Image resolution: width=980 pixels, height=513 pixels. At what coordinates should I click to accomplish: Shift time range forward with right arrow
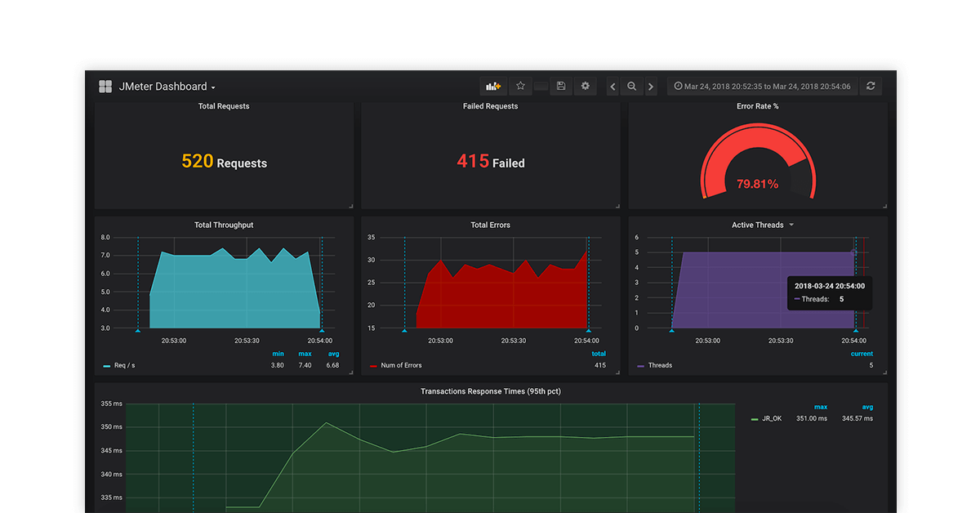pos(651,87)
